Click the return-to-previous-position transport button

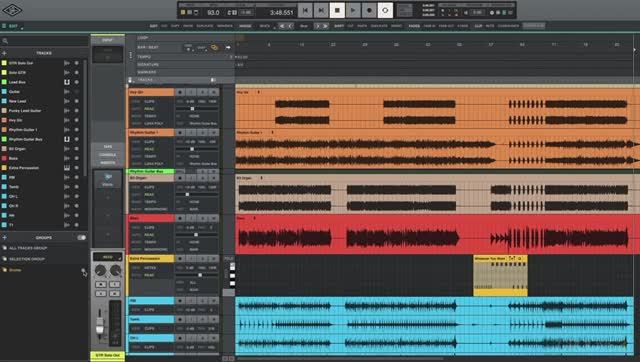coord(321,10)
